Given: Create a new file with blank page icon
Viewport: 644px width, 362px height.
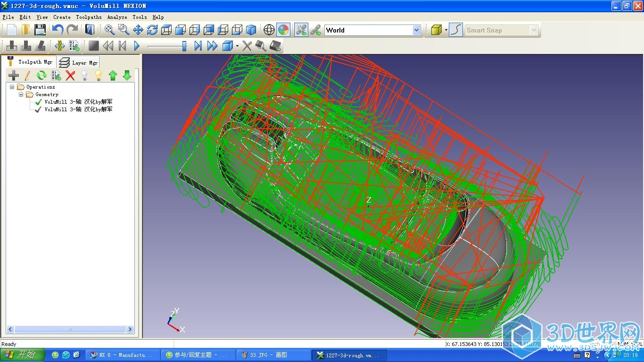Looking at the screenshot, I should [x=11, y=30].
